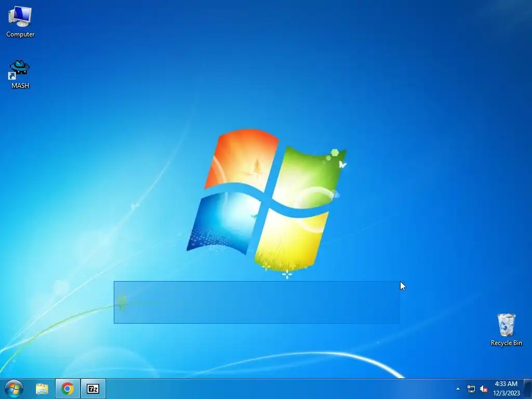Click the 12/3/2023 date in tray
Screen dimensions: 532x399
(x=506, y=393)
